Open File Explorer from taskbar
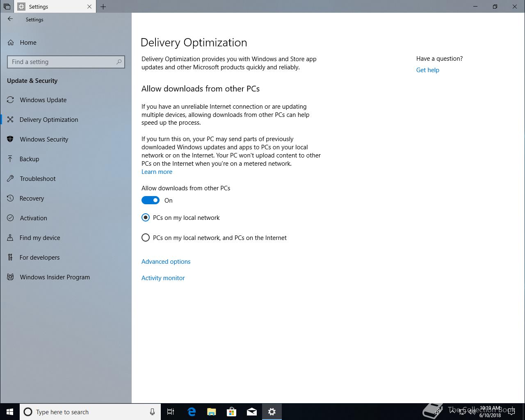The height and width of the screenshot is (420, 525). coord(212,412)
